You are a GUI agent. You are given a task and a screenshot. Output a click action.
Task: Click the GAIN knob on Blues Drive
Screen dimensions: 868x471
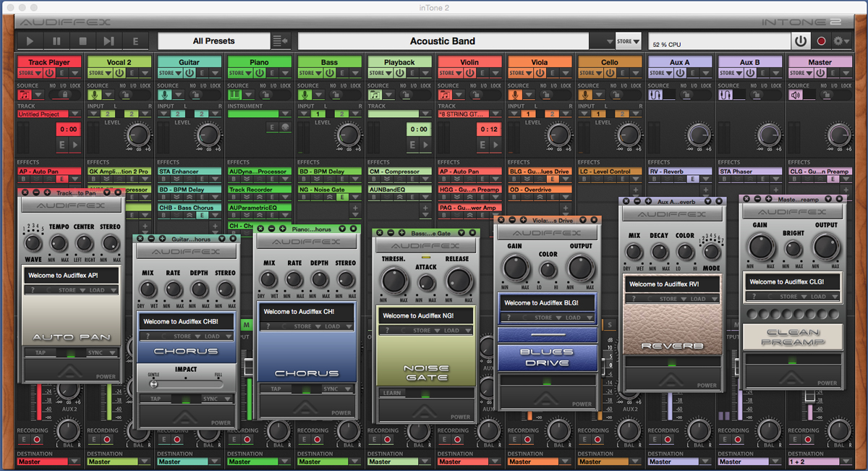(516, 268)
